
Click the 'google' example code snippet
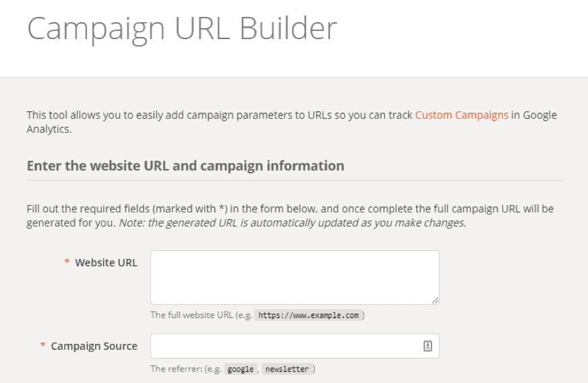point(240,369)
